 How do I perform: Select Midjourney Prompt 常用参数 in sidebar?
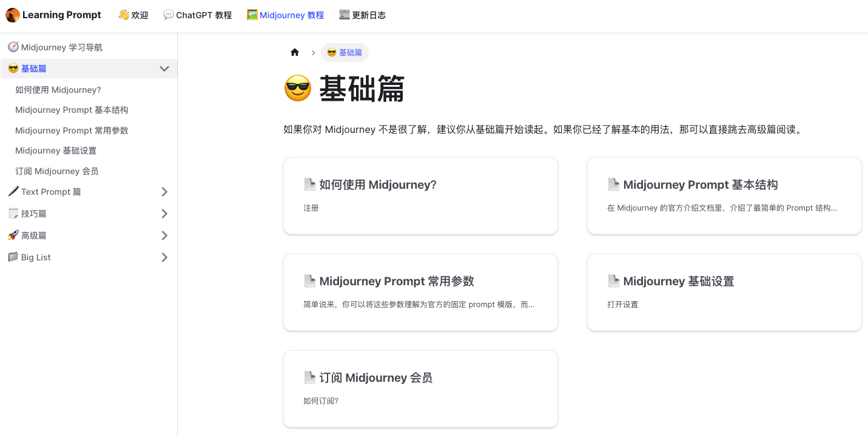coord(72,130)
